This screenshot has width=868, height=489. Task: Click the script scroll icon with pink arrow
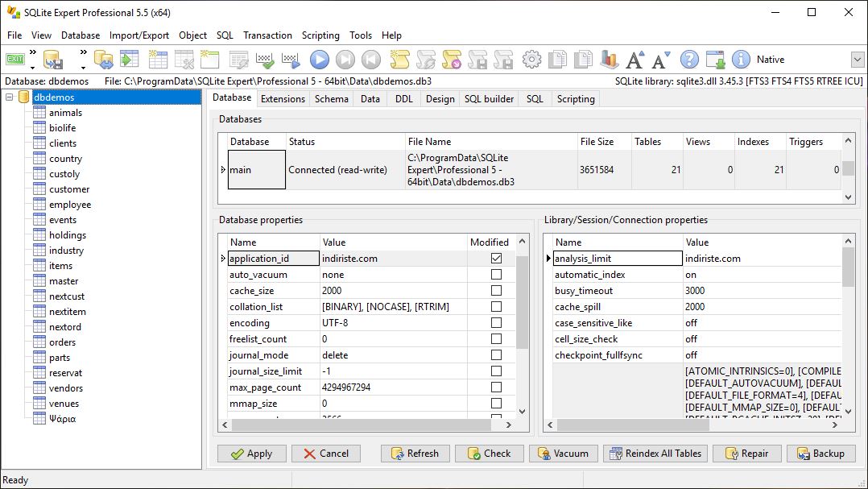point(451,60)
